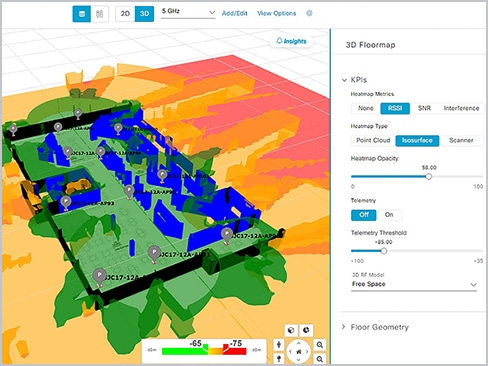Select the map view icon beside the list icon

point(99,14)
